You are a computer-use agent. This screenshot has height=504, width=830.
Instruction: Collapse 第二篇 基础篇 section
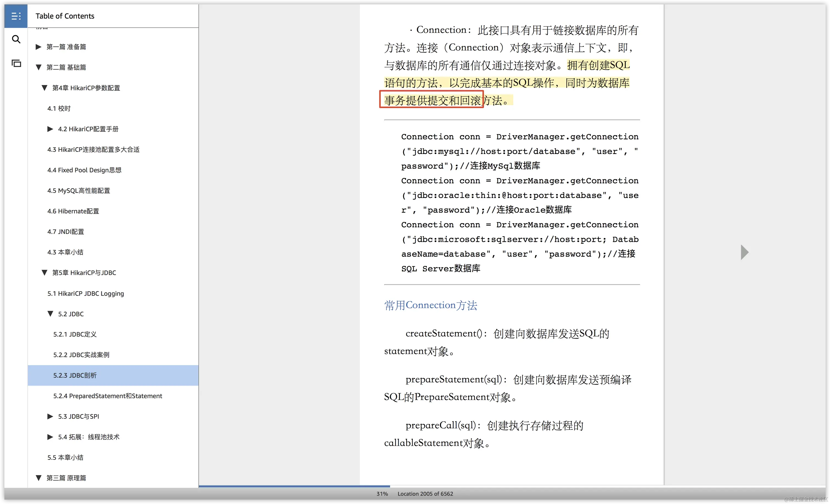click(38, 67)
